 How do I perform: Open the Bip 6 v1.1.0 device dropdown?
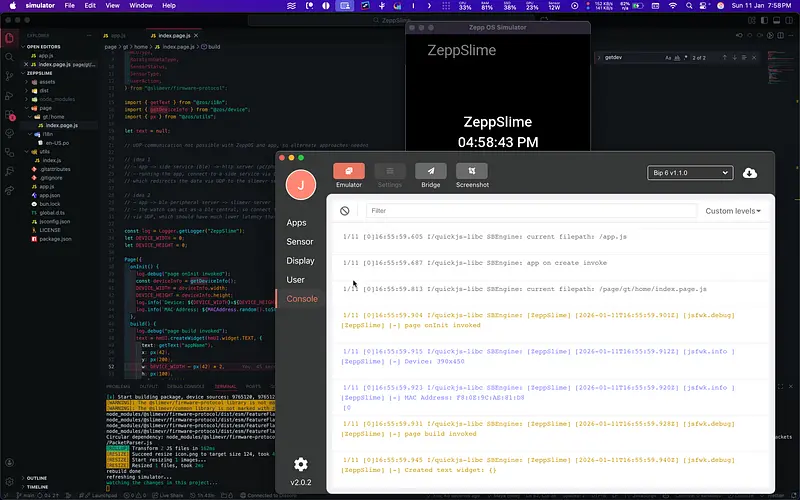690,173
